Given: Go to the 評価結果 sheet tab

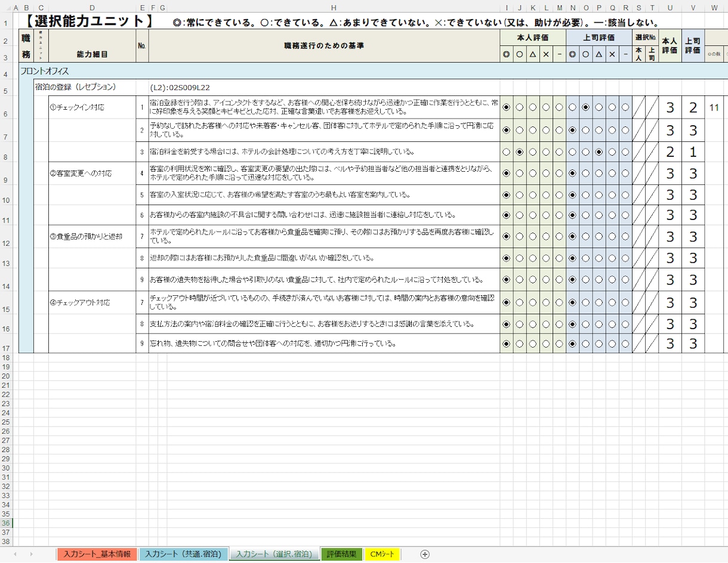Looking at the screenshot, I should [x=342, y=554].
